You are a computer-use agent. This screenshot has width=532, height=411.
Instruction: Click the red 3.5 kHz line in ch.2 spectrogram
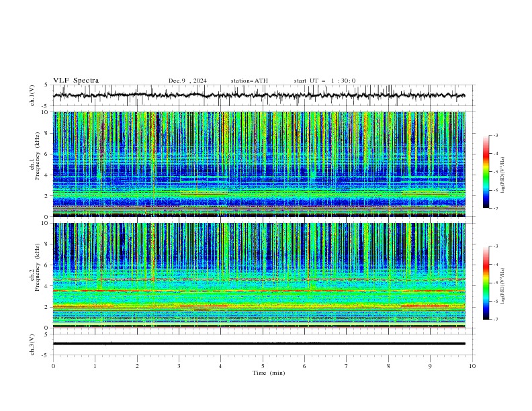tap(259, 291)
